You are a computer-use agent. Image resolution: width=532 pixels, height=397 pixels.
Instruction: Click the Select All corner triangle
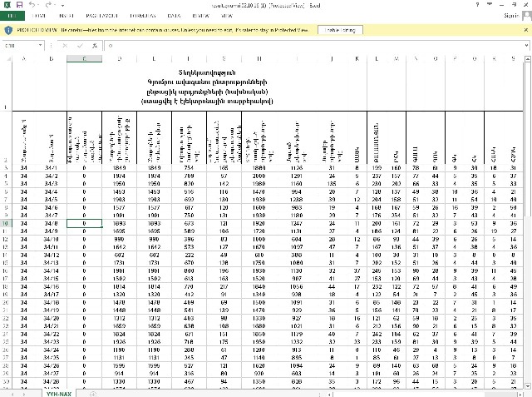pos(7,58)
